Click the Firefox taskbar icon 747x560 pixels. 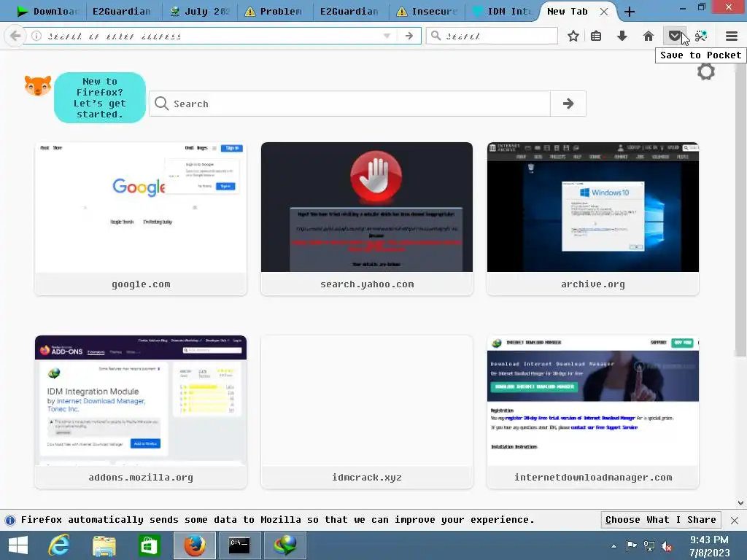(x=194, y=545)
